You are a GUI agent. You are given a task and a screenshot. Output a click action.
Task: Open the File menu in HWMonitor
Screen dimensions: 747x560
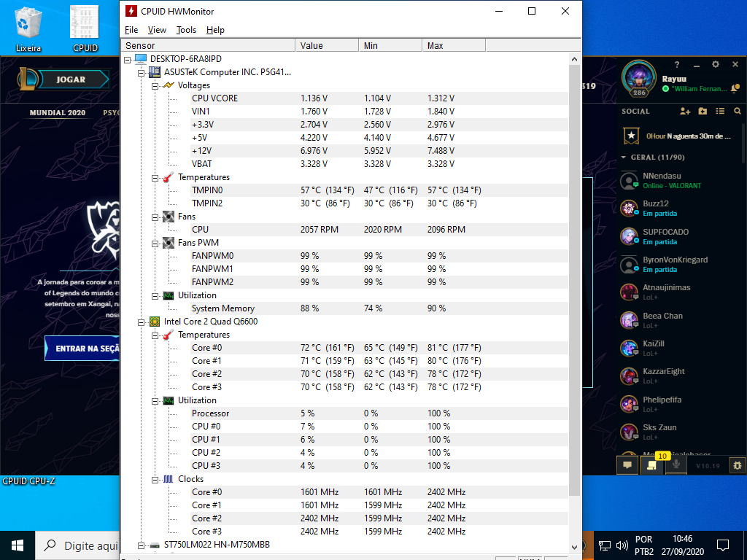tap(131, 30)
